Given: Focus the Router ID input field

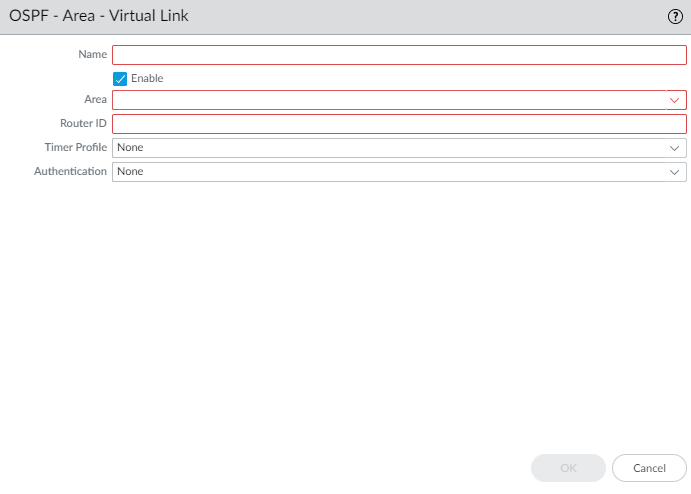Looking at the screenshot, I should coord(399,124).
